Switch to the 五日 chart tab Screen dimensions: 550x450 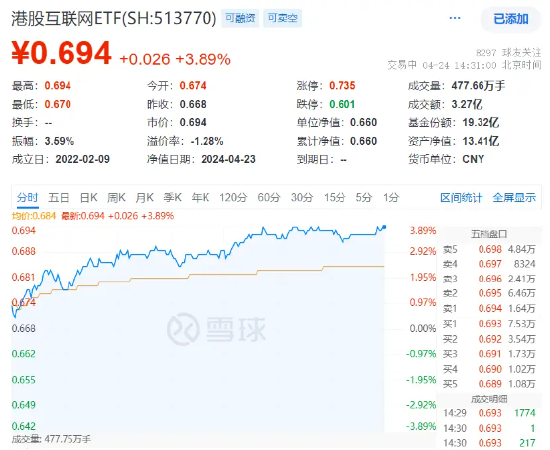(59, 197)
